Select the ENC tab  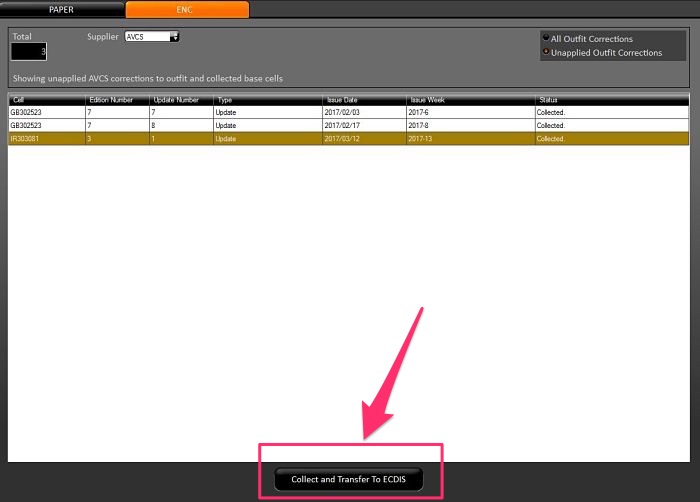click(187, 9)
